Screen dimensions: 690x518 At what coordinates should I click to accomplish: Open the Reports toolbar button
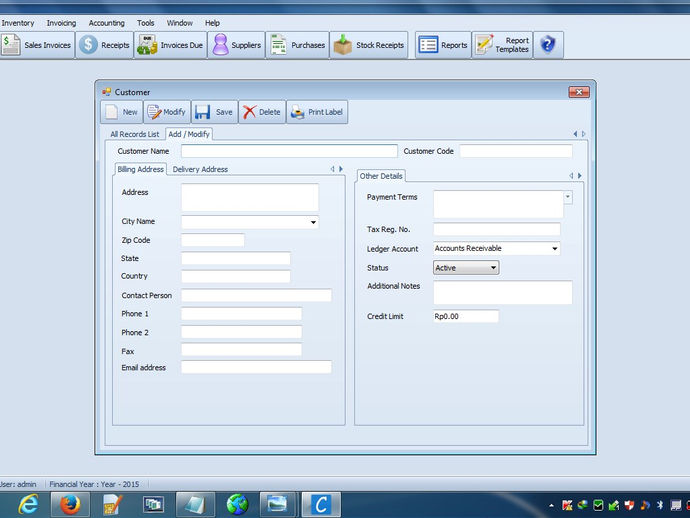click(x=443, y=45)
